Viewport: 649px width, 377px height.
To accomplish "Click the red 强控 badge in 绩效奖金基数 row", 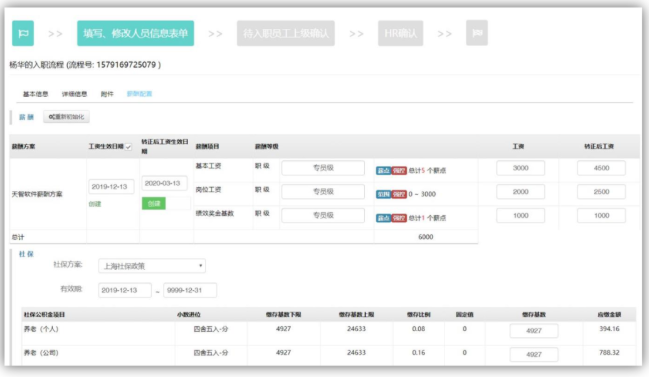I will 399,218.
